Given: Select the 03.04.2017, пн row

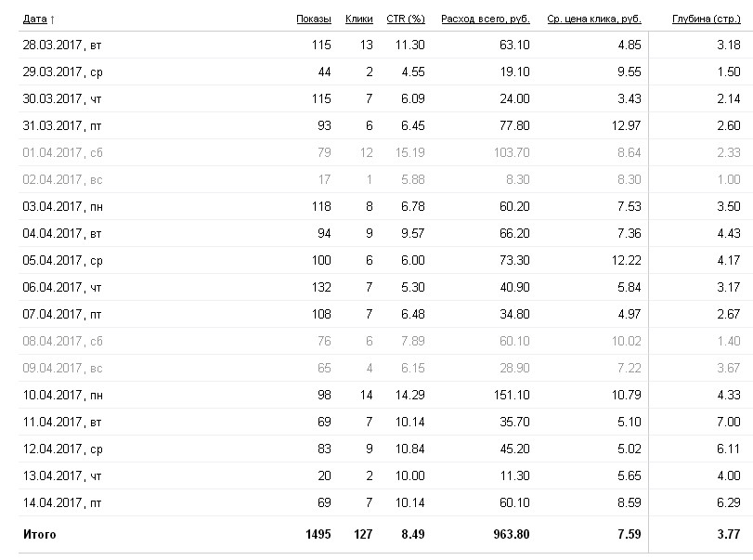Looking at the screenshot, I should click(61, 206).
